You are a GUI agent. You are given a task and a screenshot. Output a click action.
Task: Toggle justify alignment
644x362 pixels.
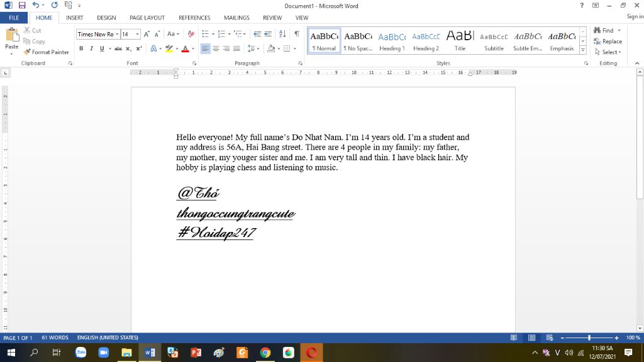point(236,48)
